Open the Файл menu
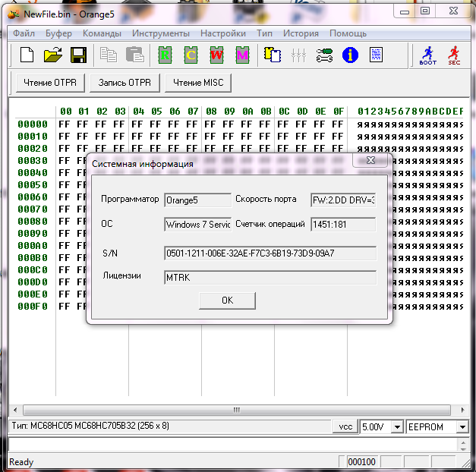This screenshot has width=476, height=472. (24, 33)
